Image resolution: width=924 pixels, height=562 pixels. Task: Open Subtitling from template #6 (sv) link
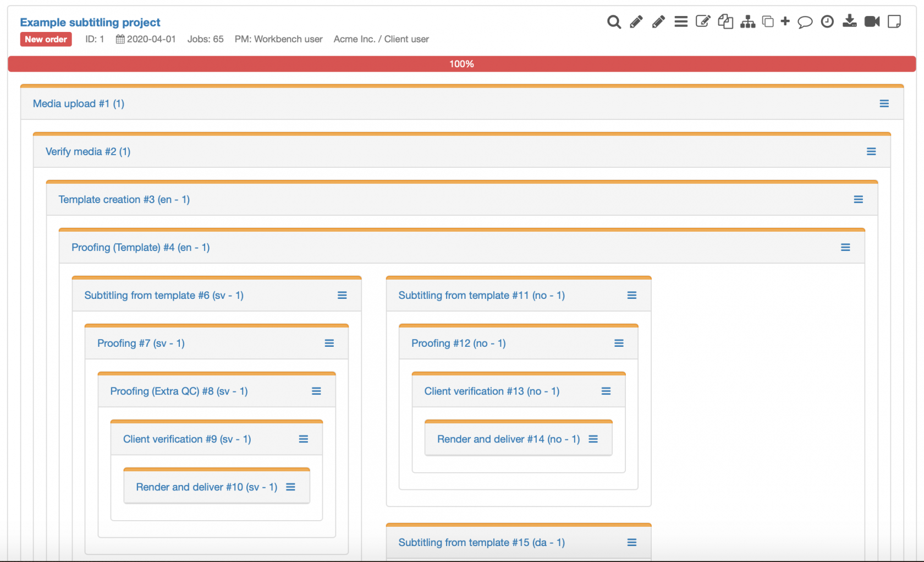tap(164, 295)
